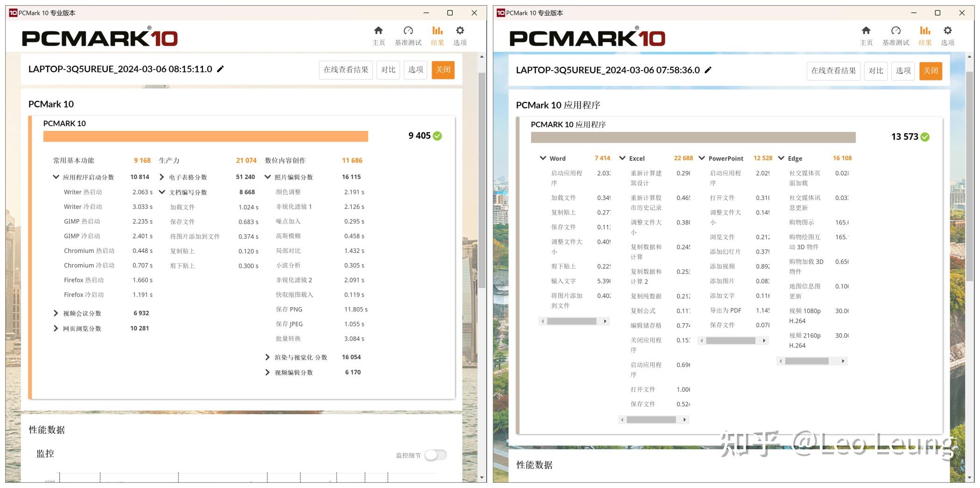Expand 视频会议分数 section
The height and width of the screenshot is (488, 980).
click(56, 313)
